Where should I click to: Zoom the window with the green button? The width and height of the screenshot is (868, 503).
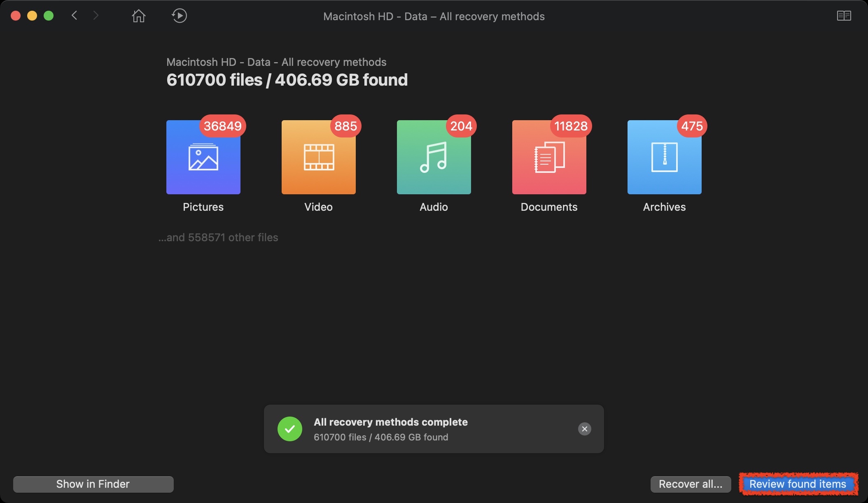click(49, 16)
